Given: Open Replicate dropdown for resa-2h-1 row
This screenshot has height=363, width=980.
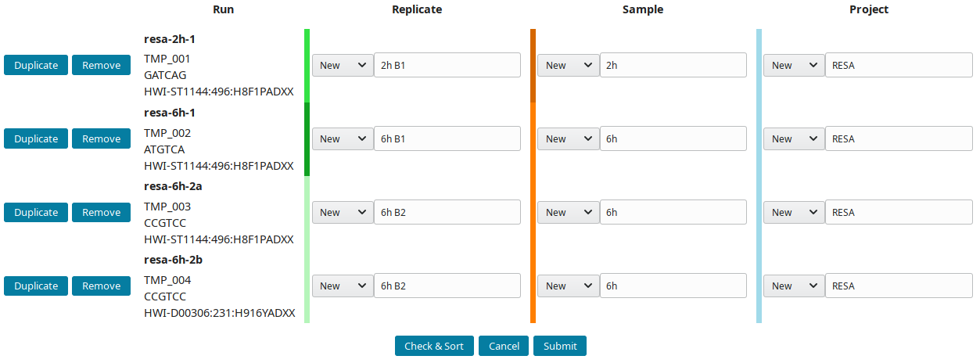Looking at the screenshot, I should (343, 65).
